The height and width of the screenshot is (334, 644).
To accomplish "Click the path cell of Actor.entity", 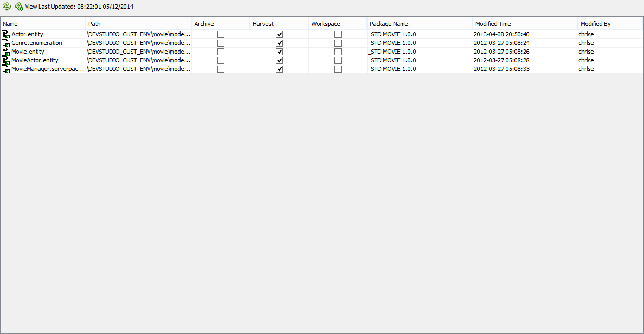I will tap(138, 35).
